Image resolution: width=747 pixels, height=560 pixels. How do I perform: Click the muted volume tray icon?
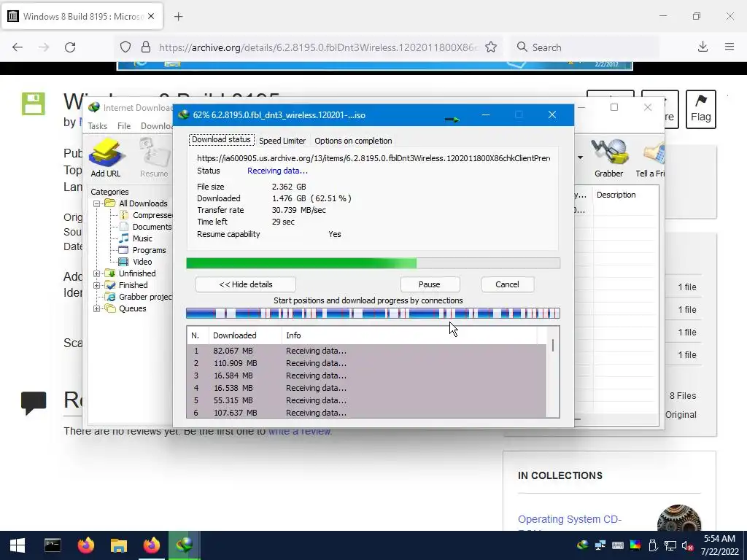687,545
